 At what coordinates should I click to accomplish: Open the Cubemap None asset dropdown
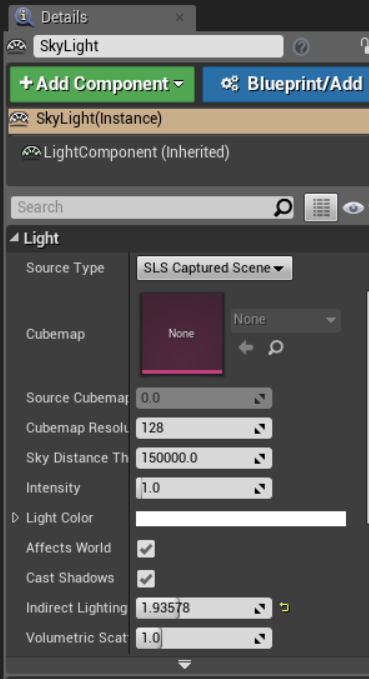pos(286,320)
